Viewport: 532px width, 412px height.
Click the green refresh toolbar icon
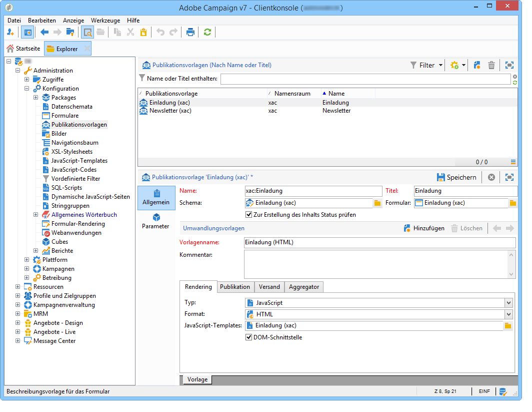207,33
